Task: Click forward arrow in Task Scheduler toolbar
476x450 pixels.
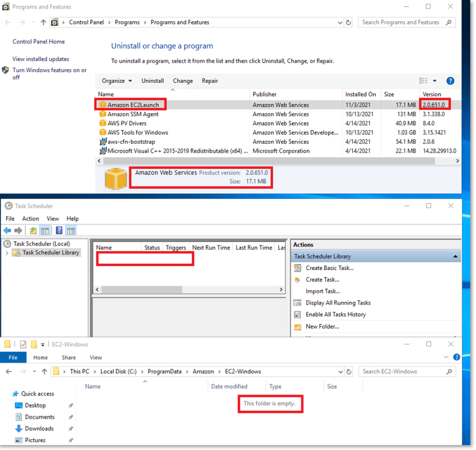Action: (x=18, y=231)
